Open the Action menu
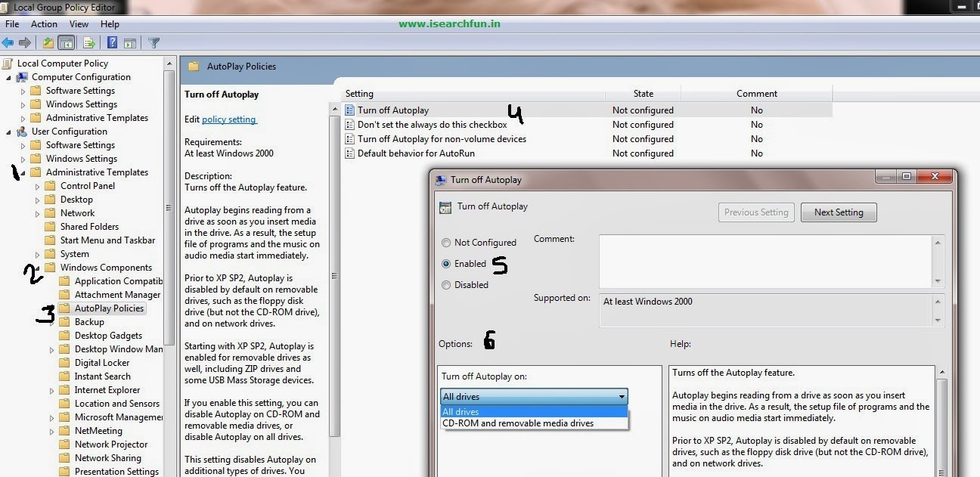This screenshot has width=980, height=477. point(44,23)
